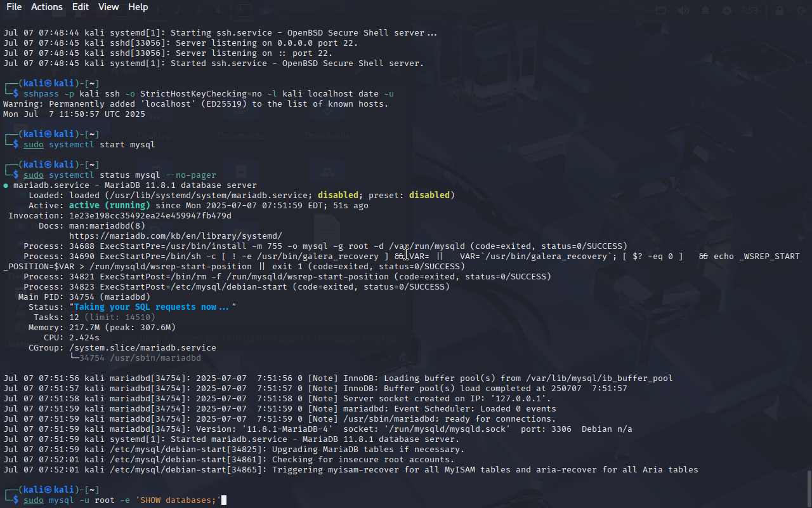Click the green status dot before mariadb.service
812x508 pixels.
6,185
